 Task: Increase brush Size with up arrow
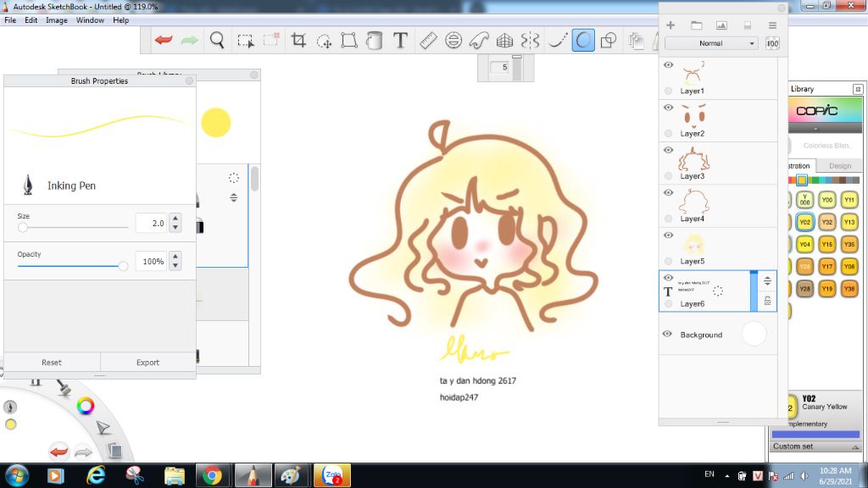175,218
